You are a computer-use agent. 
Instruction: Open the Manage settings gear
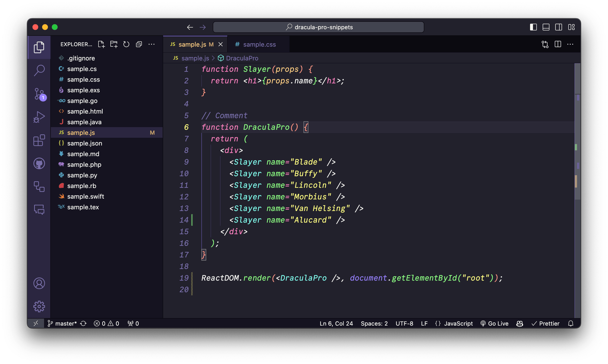39,306
